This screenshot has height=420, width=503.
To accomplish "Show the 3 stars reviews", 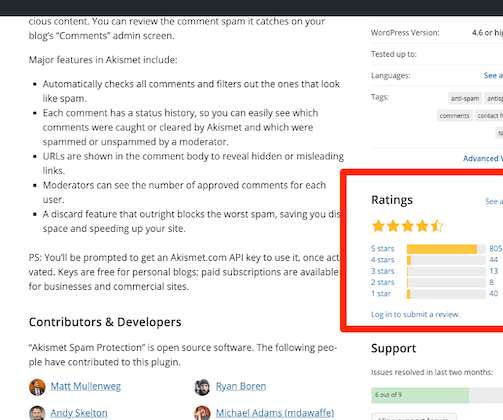I will coord(383,271).
